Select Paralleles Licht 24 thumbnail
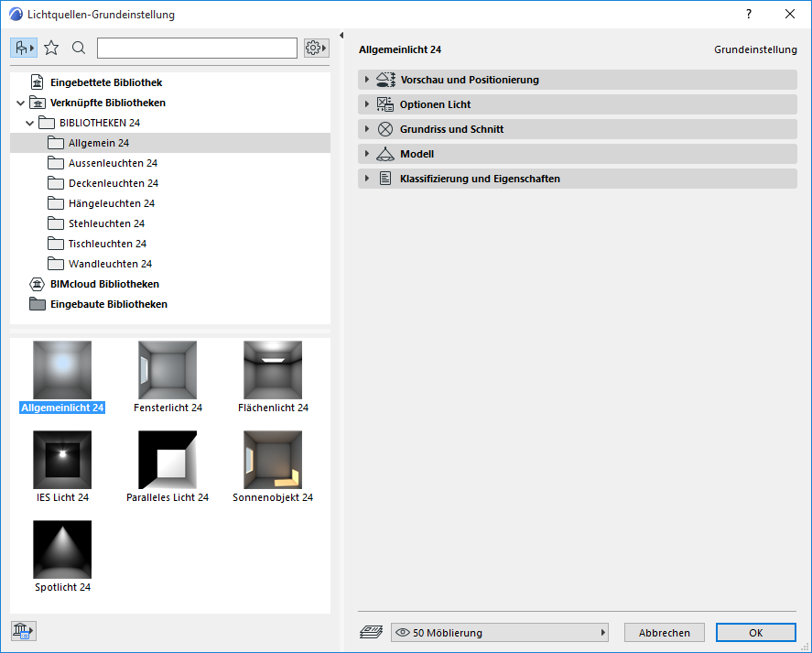The height and width of the screenshot is (653, 812). [168, 460]
